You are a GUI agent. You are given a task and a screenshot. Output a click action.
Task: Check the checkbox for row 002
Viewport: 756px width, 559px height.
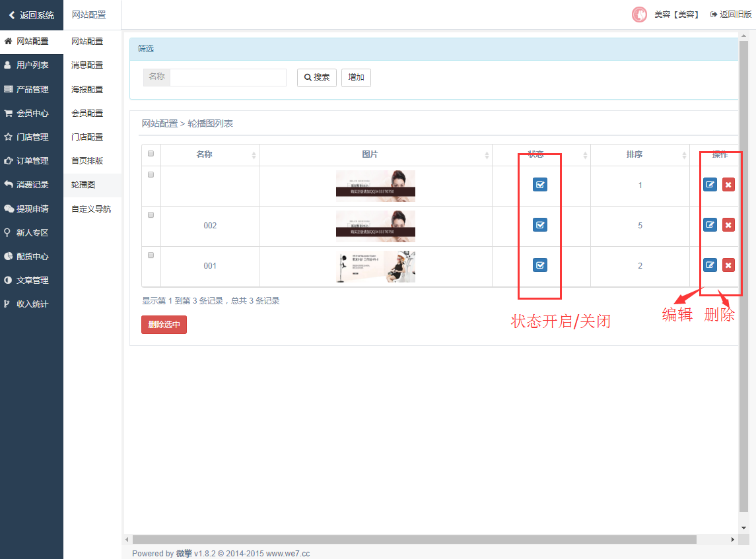pyautogui.click(x=151, y=215)
